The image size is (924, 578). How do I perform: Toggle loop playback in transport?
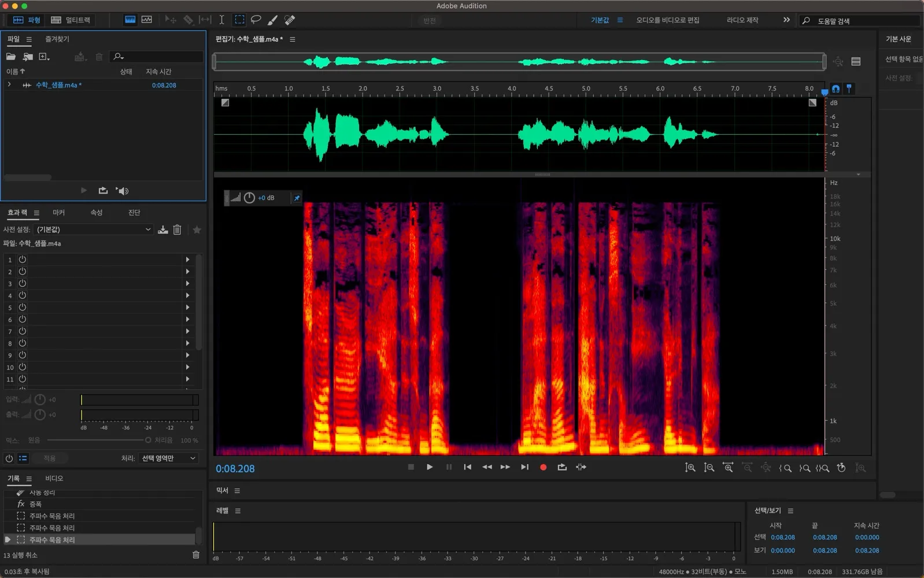point(562,467)
